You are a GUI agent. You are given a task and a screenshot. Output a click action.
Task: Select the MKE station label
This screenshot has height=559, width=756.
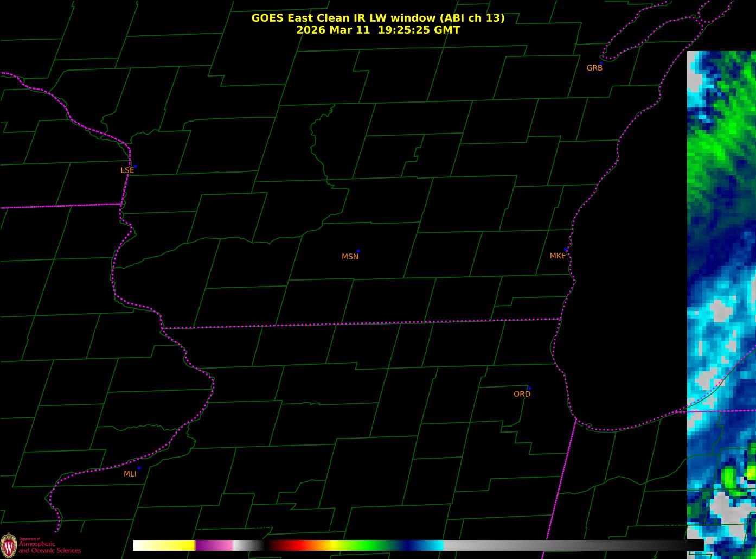pos(558,256)
